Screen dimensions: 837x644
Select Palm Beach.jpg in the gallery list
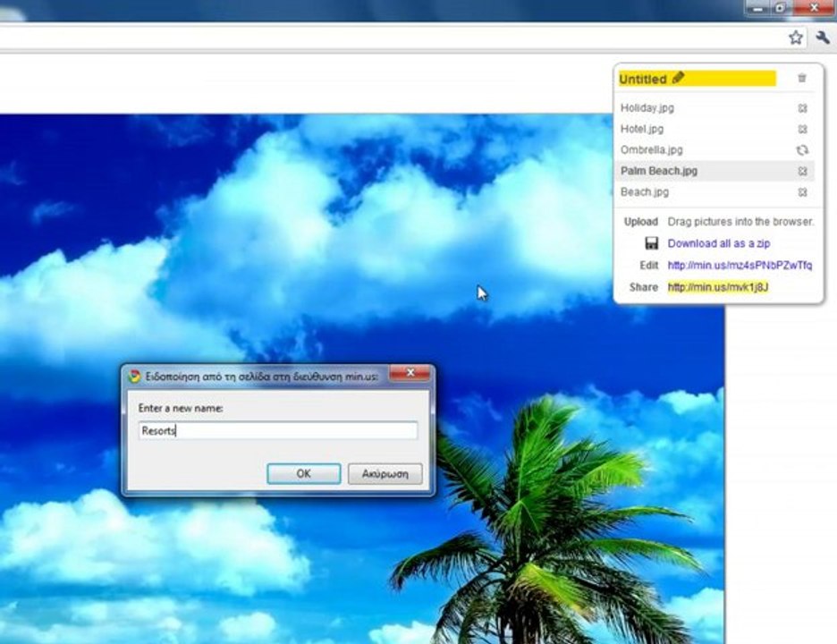point(659,171)
